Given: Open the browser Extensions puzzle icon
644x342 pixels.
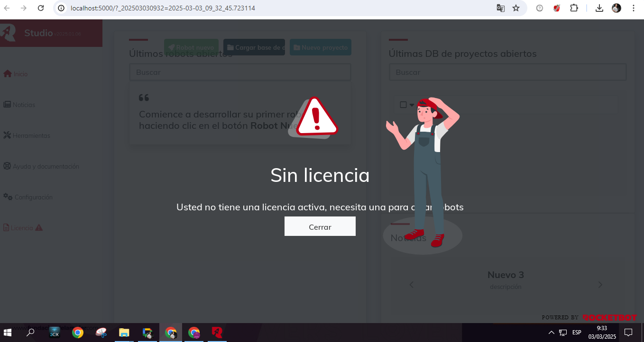Looking at the screenshot, I should click(x=574, y=8).
